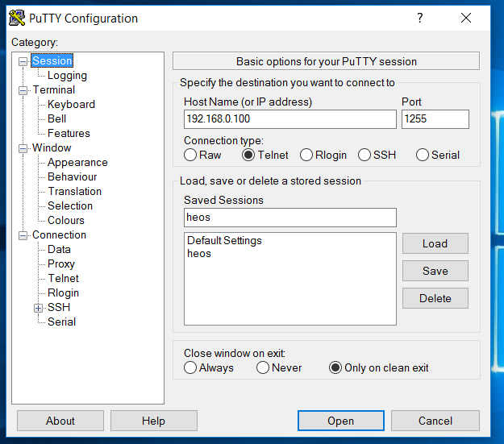Viewport: 504px width, 444px height.
Task: Select the Telnet connection type
Action: click(x=248, y=155)
